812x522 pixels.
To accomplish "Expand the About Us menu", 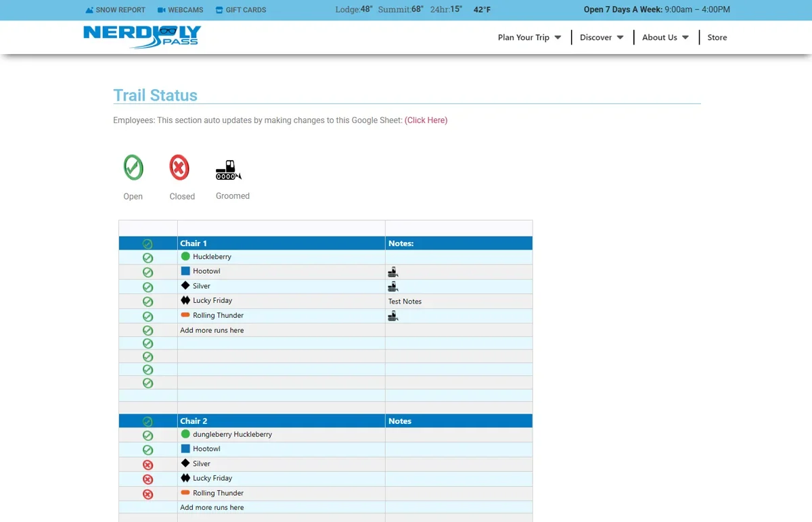I will (665, 37).
